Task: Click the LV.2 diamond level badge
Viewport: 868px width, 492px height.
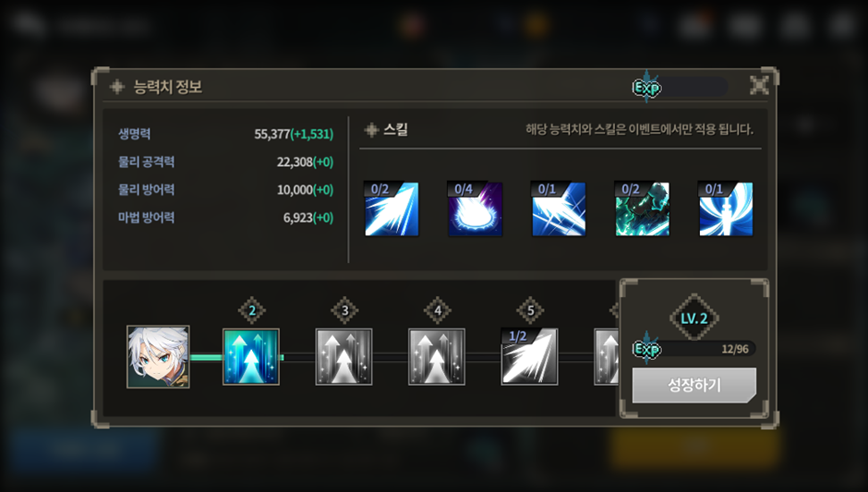Action: tap(694, 318)
